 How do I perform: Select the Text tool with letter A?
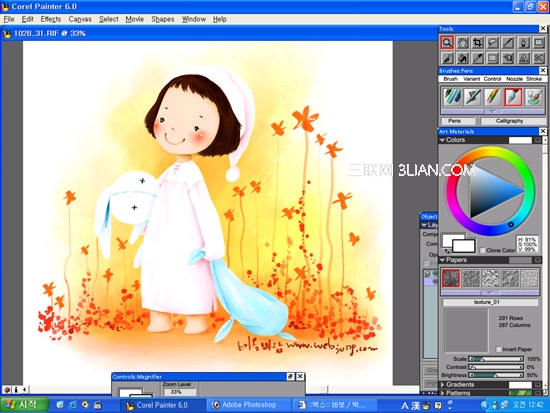(524, 58)
